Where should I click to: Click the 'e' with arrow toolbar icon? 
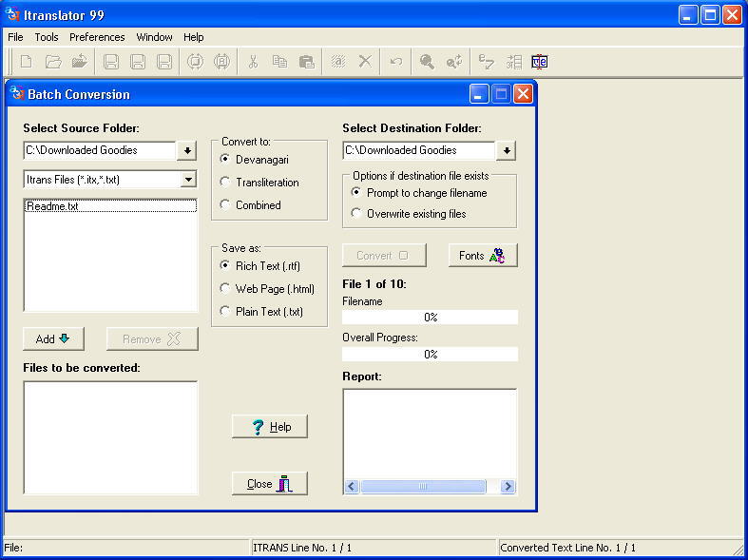pos(486,62)
